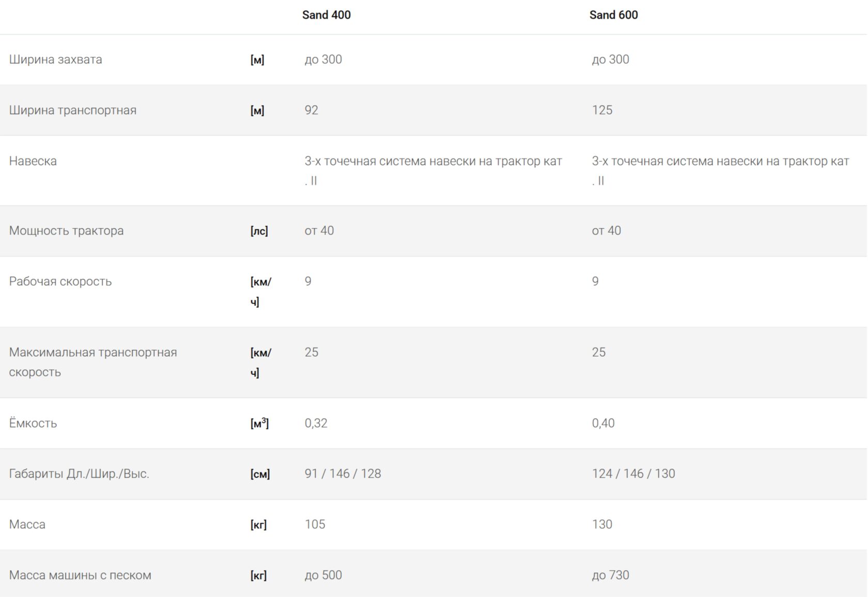
Task: Click the Ширина транспортная row label
Action: coord(72,110)
